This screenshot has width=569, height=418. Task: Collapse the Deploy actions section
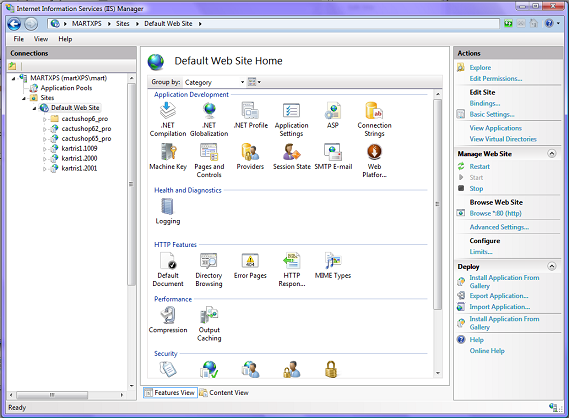(x=551, y=266)
